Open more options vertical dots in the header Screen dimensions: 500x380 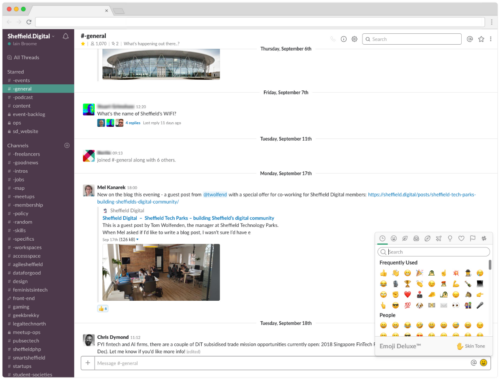[491, 39]
